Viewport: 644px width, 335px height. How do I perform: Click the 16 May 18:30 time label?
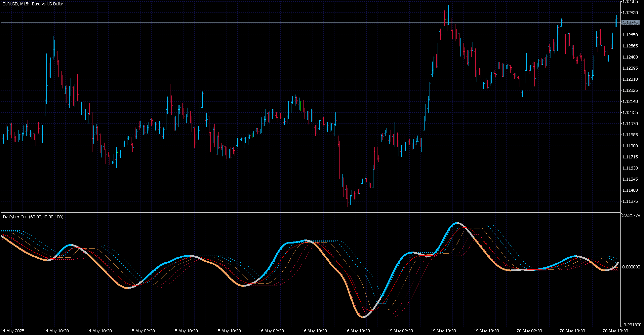(357, 331)
